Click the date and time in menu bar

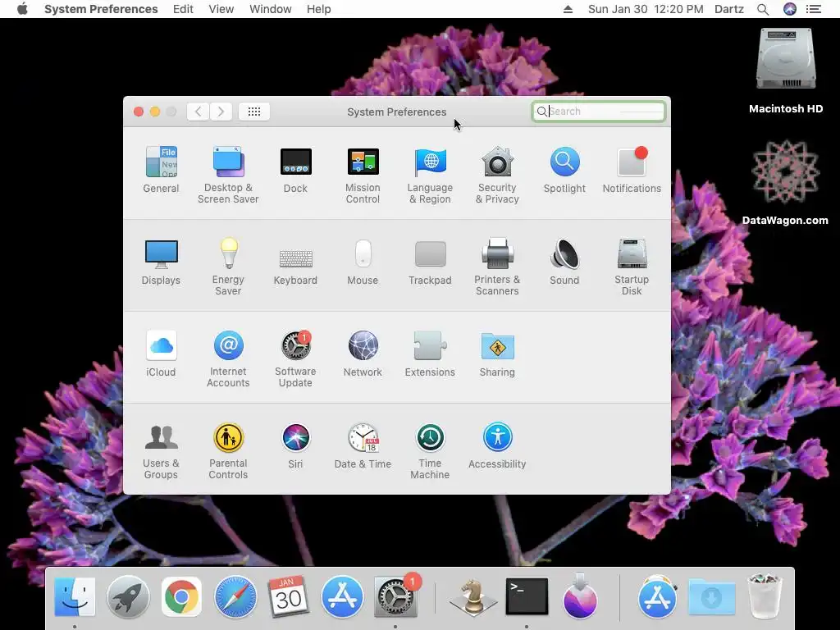point(646,9)
